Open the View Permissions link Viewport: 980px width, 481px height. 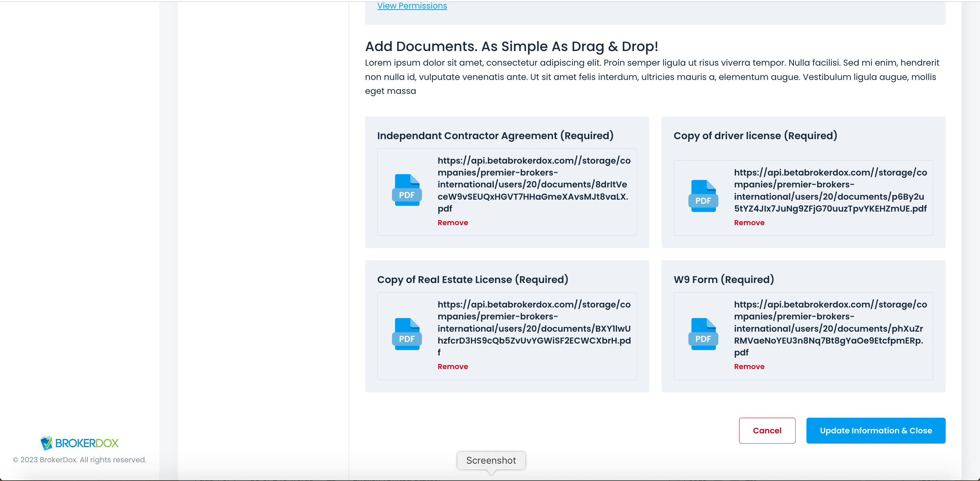pos(412,6)
